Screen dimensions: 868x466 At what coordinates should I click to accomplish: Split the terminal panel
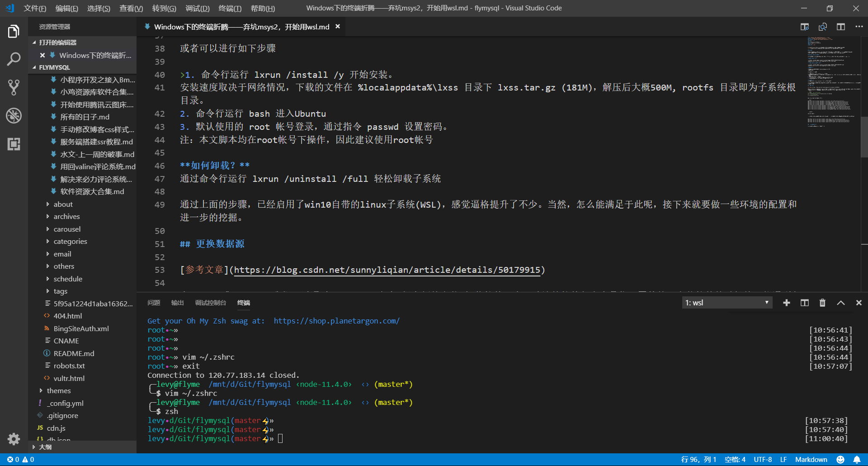point(805,303)
